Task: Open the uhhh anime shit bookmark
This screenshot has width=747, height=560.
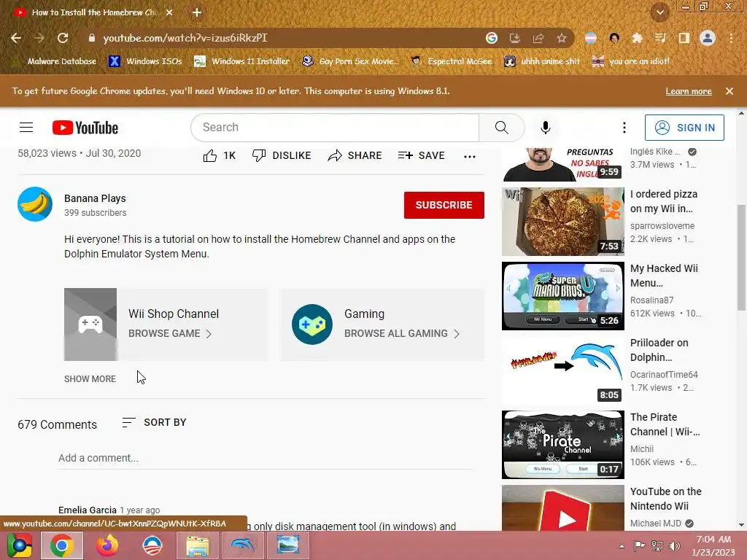Action: point(542,61)
